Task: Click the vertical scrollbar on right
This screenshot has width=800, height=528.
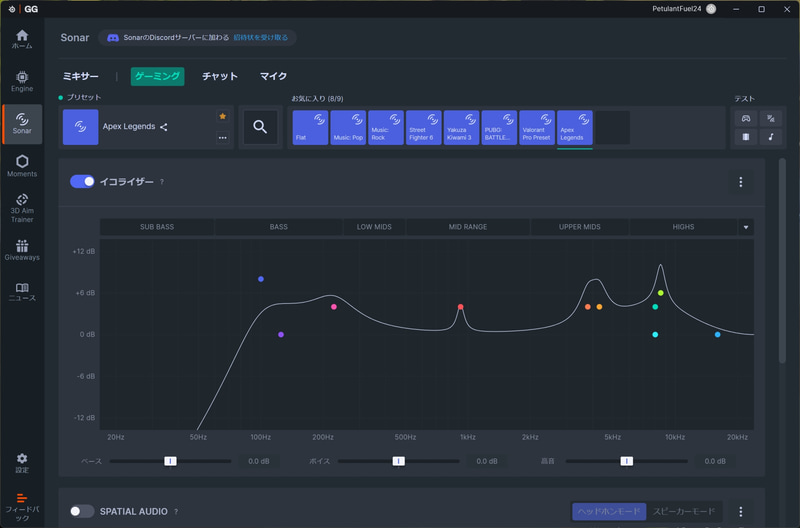Action: pos(782,261)
